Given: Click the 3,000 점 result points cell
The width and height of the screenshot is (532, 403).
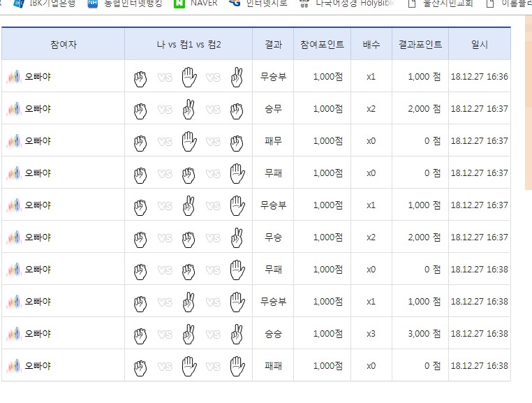Looking at the screenshot, I should (x=424, y=334).
